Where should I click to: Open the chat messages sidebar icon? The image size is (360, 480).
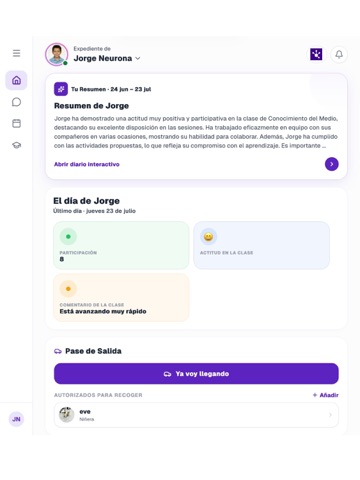pos(16,102)
